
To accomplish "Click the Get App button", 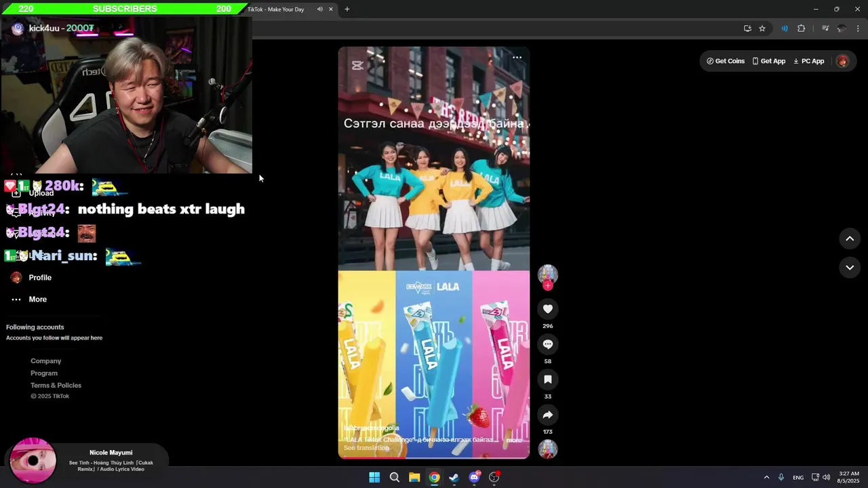I will [769, 61].
